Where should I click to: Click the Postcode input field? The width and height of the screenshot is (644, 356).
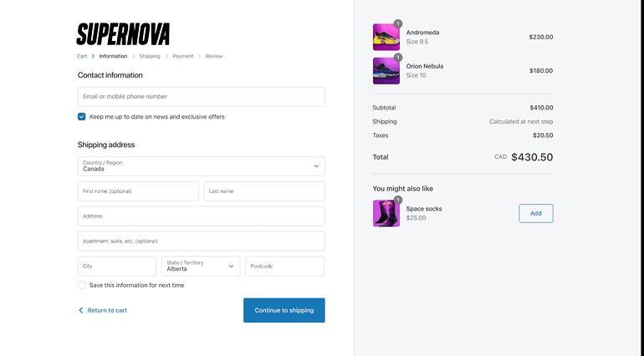pos(284,266)
